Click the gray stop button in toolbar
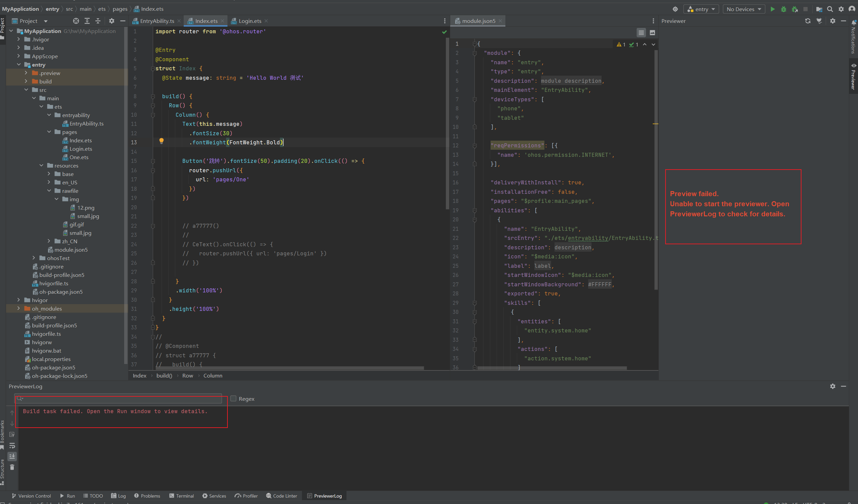The image size is (858, 504). coord(806,9)
